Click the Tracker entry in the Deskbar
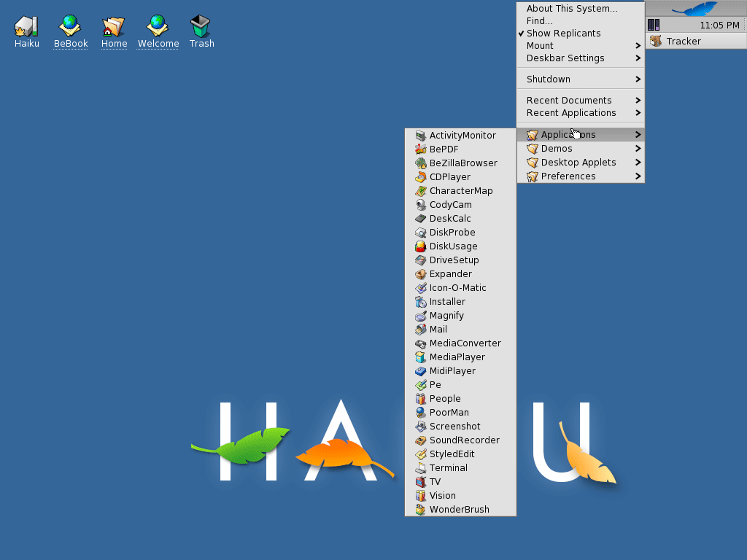 click(x=683, y=42)
